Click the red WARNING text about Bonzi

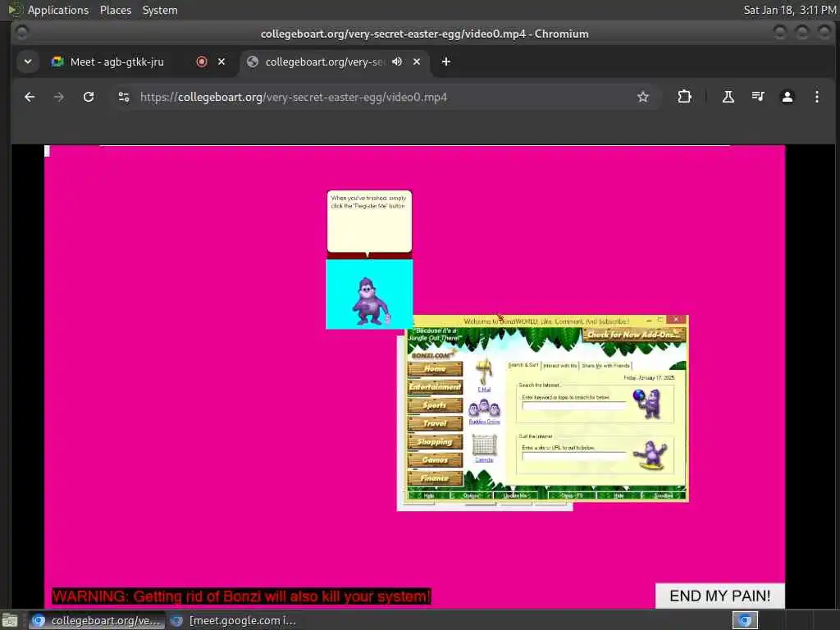pos(241,596)
